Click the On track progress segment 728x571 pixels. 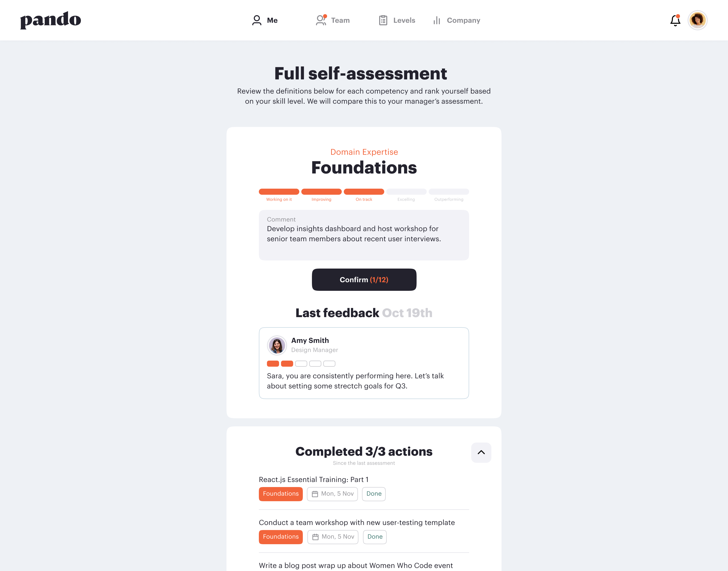pyautogui.click(x=364, y=192)
